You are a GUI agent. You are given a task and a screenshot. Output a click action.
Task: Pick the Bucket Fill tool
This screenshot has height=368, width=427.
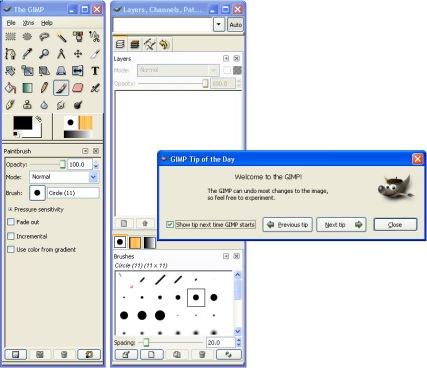10,88
